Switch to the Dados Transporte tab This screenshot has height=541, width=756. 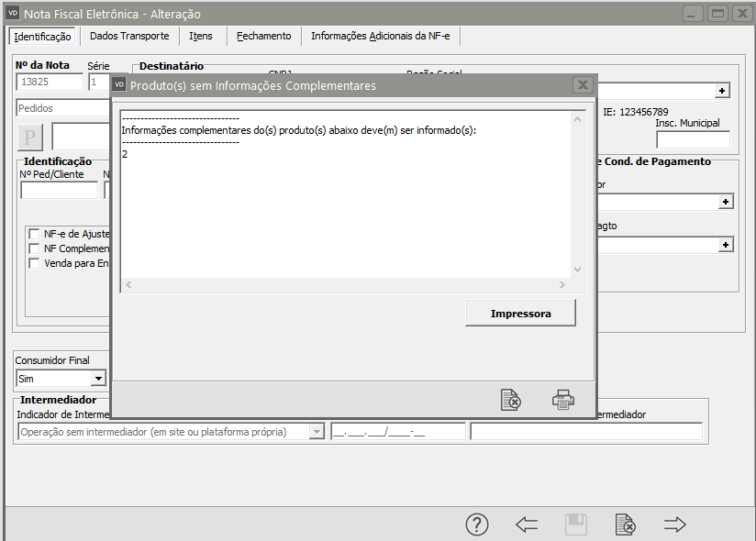tap(129, 36)
